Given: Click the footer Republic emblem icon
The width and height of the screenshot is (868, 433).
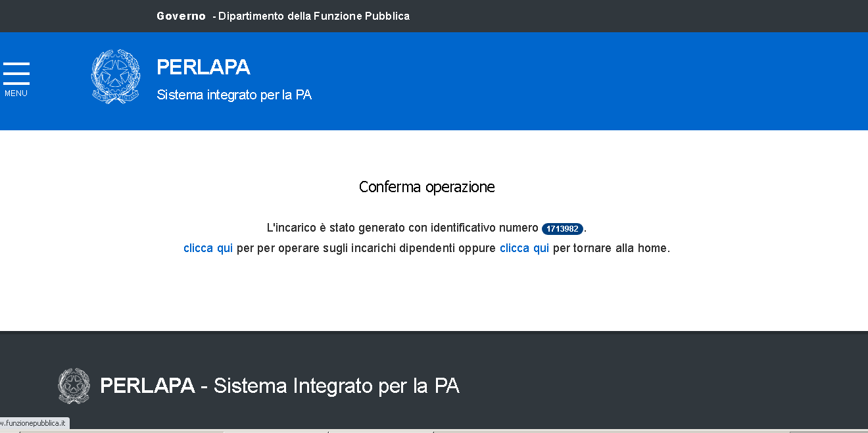Looking at the screenshot, I should tap(74, 386).
